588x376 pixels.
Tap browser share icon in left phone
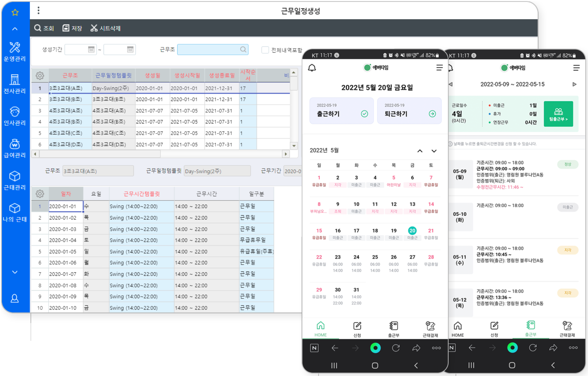click(x=416, y=348)
